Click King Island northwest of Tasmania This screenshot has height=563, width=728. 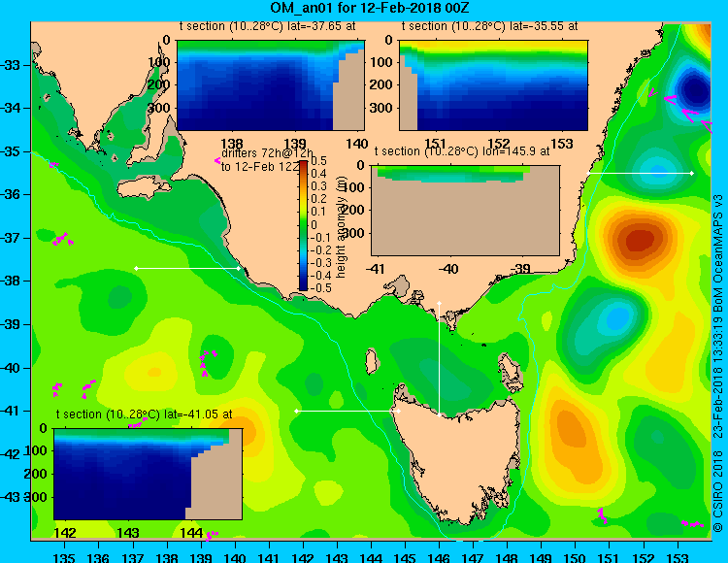point(371,361)
